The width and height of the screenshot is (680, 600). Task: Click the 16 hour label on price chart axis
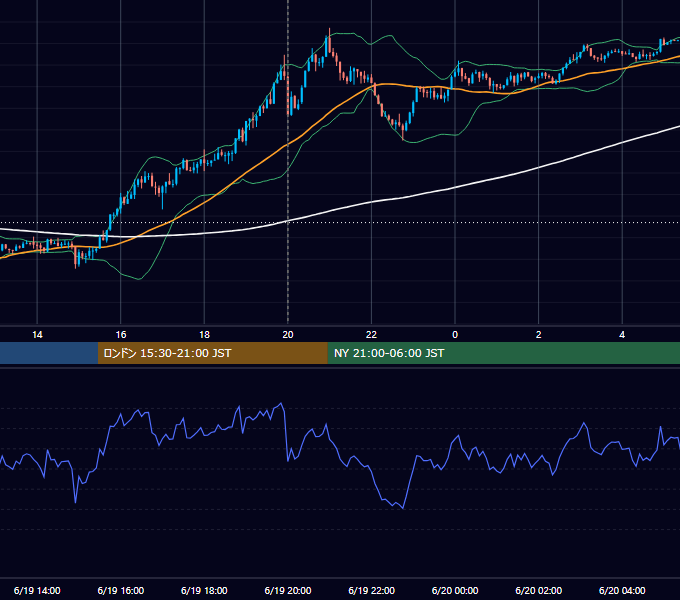tap(121, 335)
